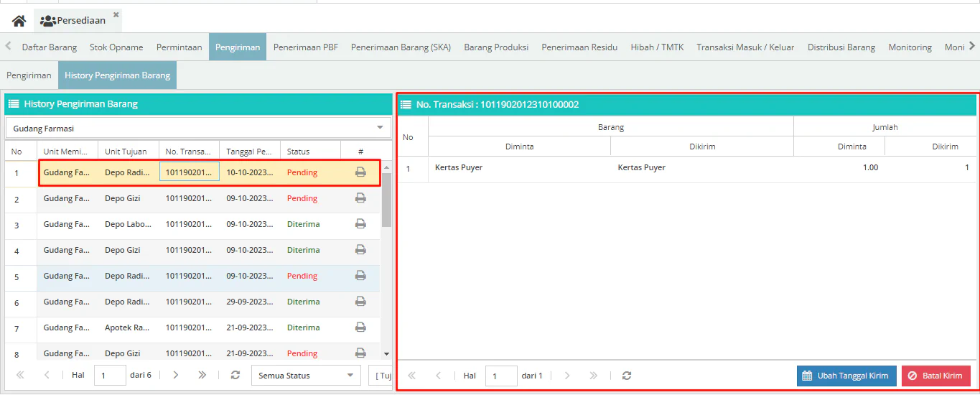Image resolution: width=980 pixels, height=395 pixels.
Task: Sort by Unit Tujuan column header
Action: click(x=129, y=152)
